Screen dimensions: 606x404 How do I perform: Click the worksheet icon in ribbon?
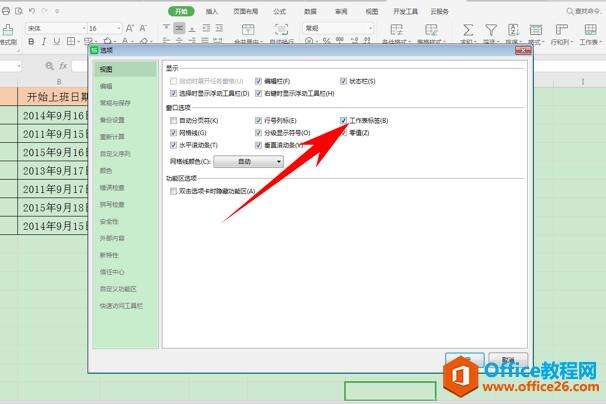(x=590, y=29)
